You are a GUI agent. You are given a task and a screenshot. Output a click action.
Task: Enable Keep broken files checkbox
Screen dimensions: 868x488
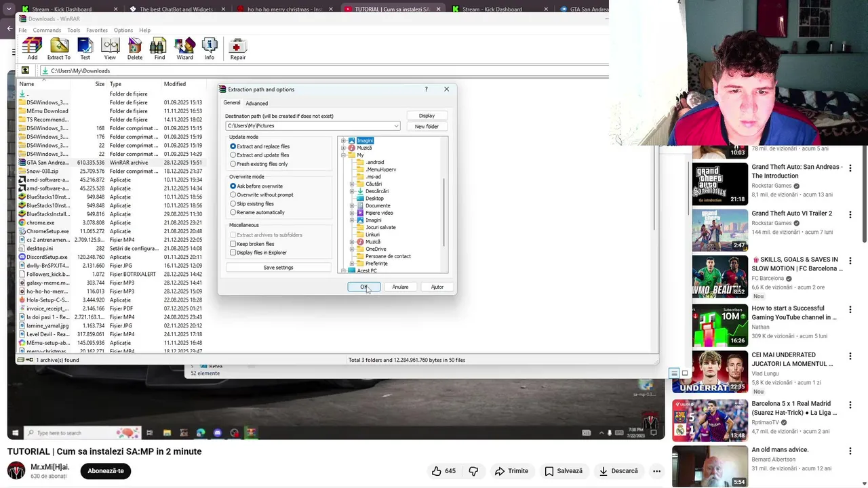(233, 244)
